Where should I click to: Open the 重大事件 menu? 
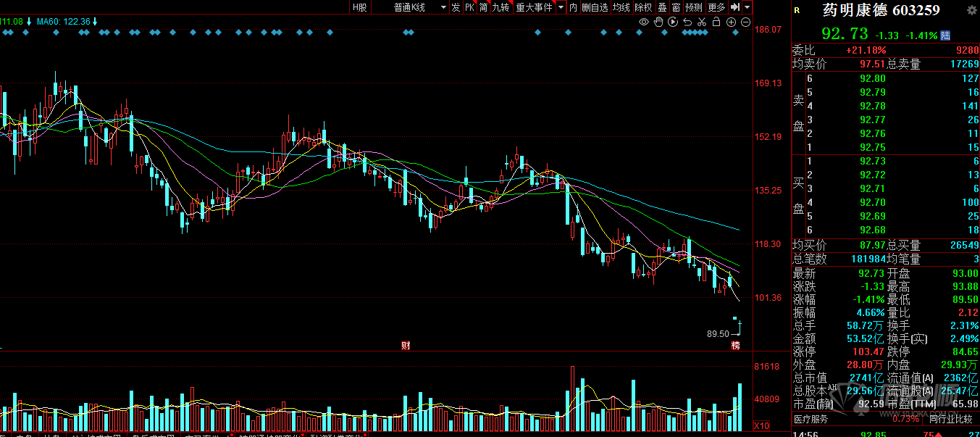click(x=534, y=7)
